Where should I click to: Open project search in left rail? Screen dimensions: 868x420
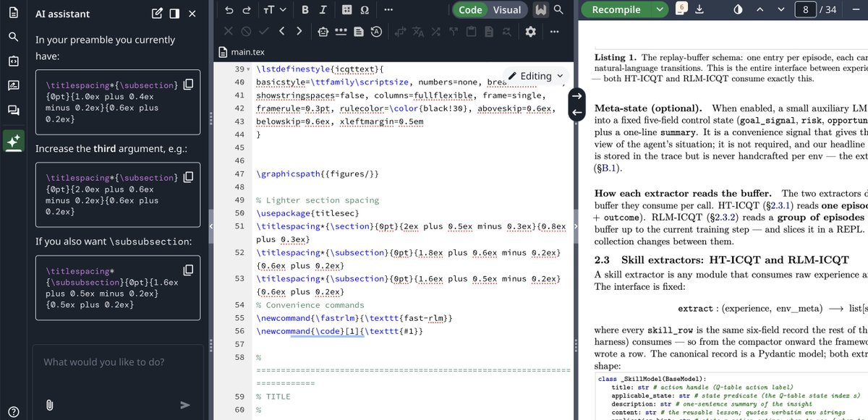click(13, 37)
